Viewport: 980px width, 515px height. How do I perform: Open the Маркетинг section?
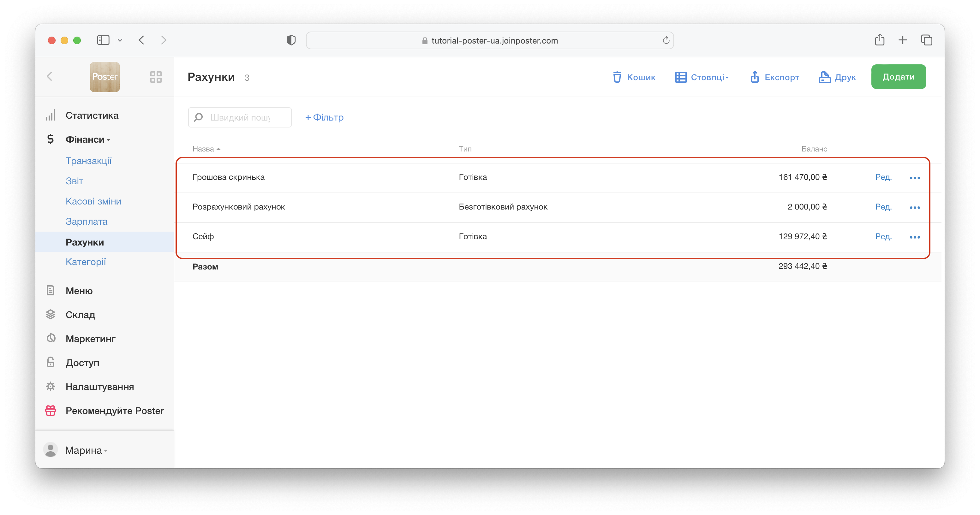[x=91, y=339]
